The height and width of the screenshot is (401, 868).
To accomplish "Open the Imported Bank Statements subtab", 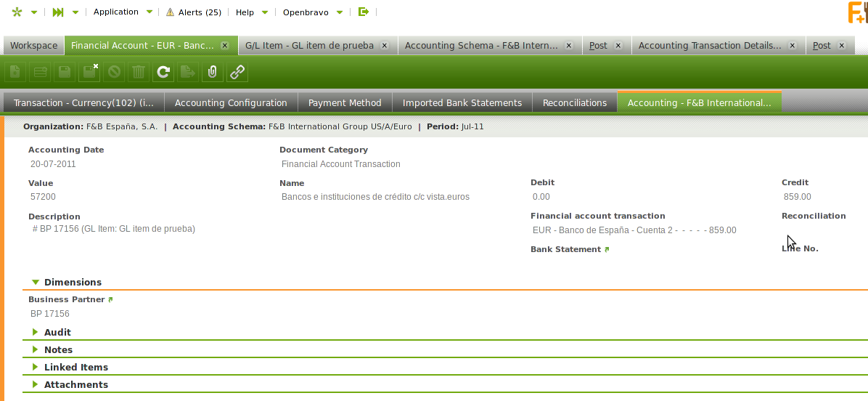I will click(462, 102).
